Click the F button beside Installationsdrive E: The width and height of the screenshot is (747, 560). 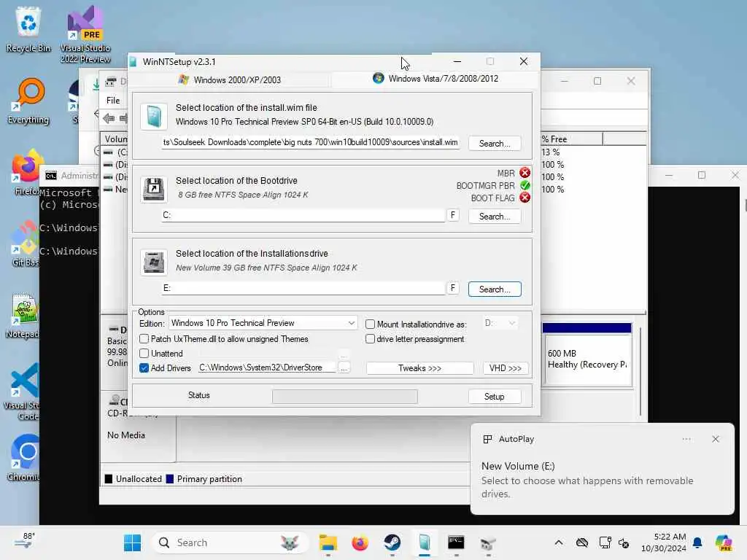click(452, 288)
